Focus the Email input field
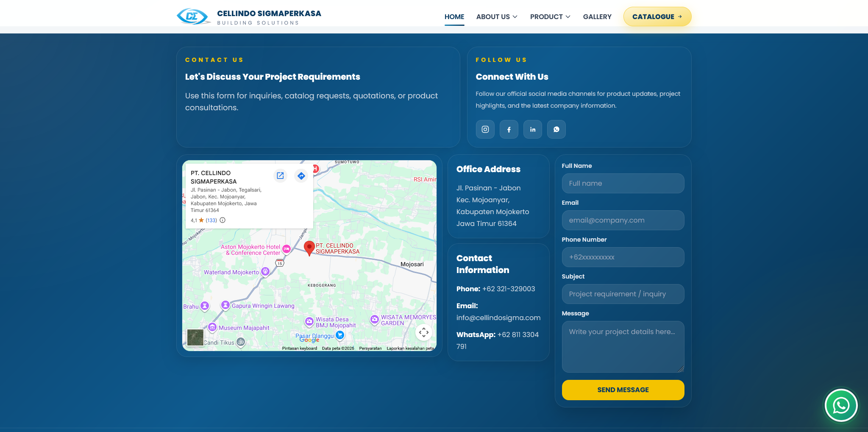The width and height of the screenshot is (868, 432). tap(623, 220)
